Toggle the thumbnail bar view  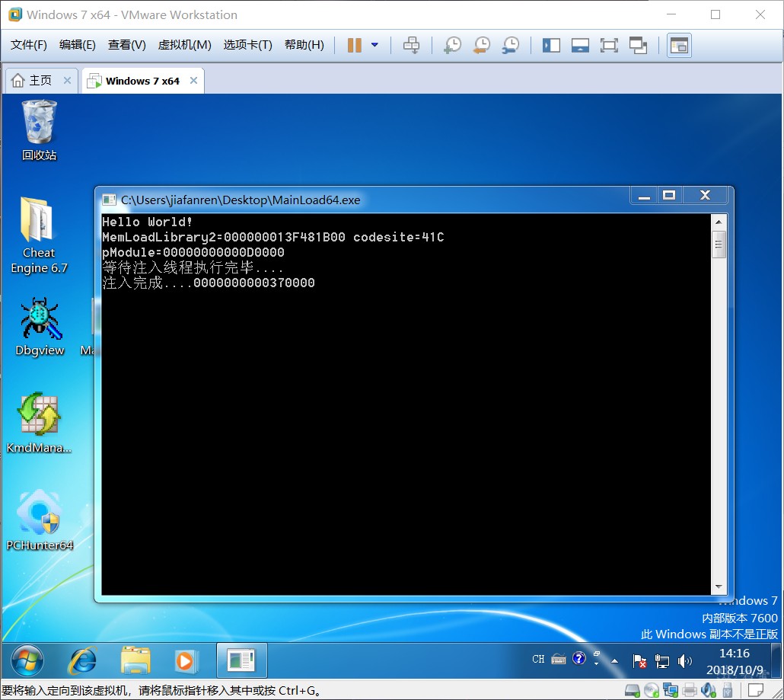point(580,46)
